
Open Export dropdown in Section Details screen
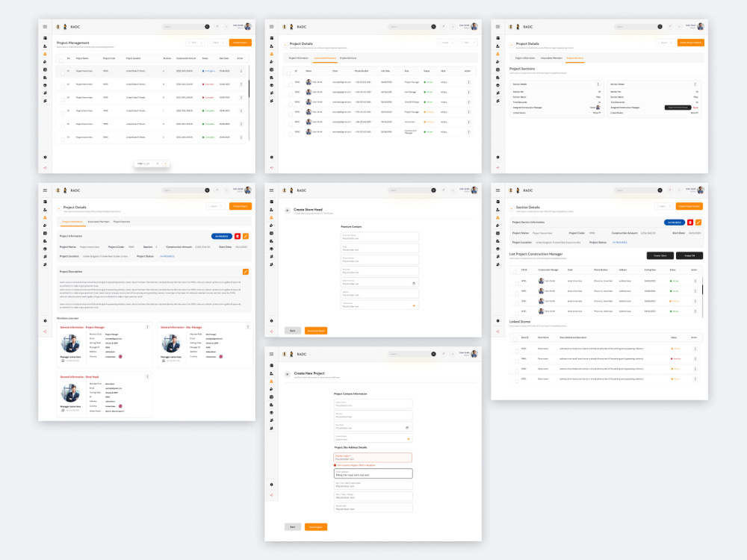click(x=663, y=206)
